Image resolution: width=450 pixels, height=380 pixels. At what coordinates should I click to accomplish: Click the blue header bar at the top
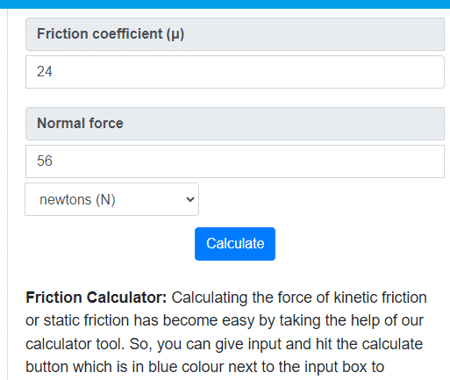(225, 4)
